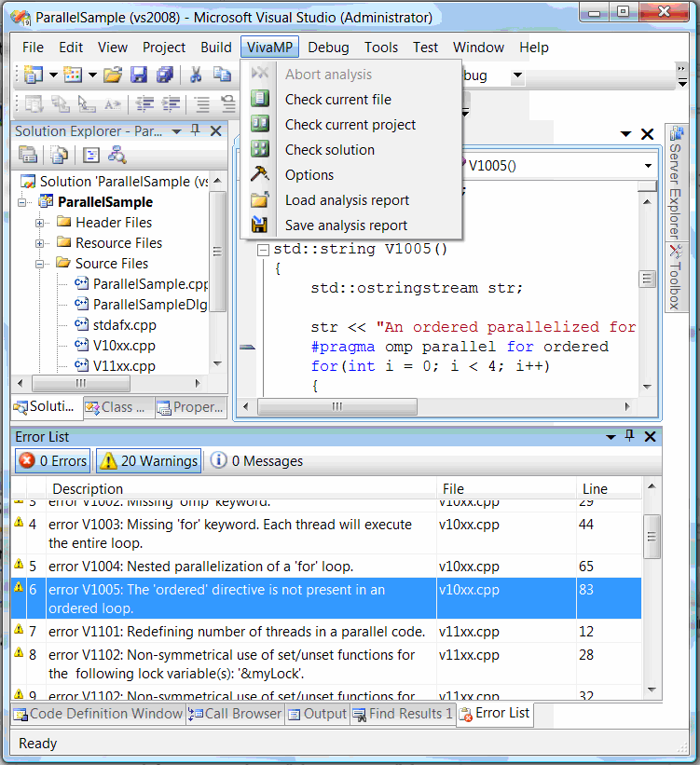Open the V1005() members dropdown
This screenshot has width=700, height=765.
click(x=648, y=165)
